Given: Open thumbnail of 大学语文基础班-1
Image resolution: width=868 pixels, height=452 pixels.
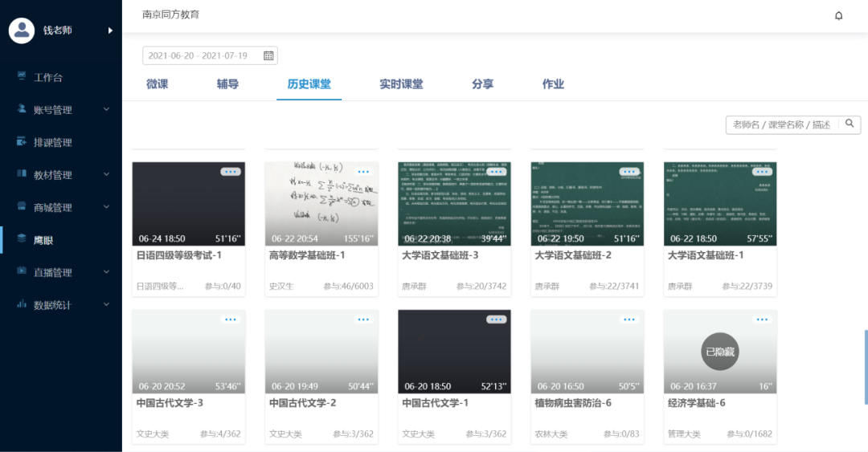Looking at the screenshot, I should click(720, 204).
